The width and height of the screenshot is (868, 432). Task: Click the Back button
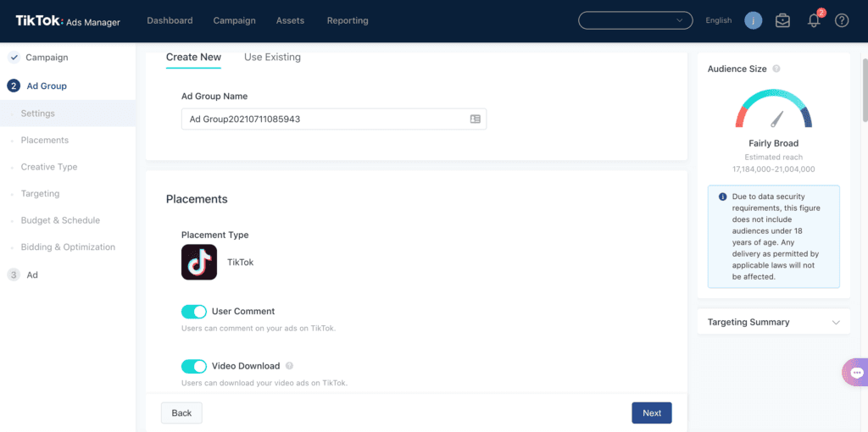[181, 413]
